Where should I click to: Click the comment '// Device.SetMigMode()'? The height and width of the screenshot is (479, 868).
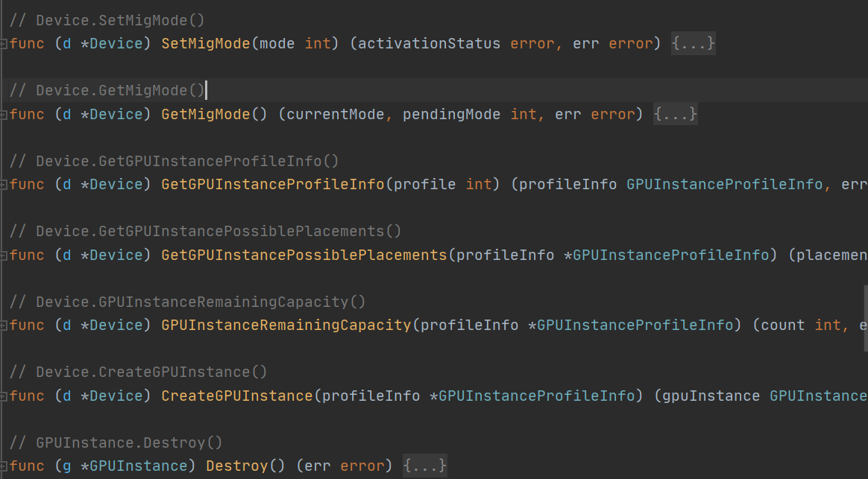coord(107,20)
